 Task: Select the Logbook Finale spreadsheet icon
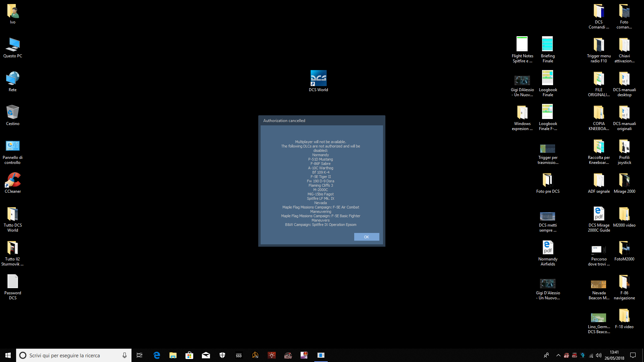(x=548, y=84)
